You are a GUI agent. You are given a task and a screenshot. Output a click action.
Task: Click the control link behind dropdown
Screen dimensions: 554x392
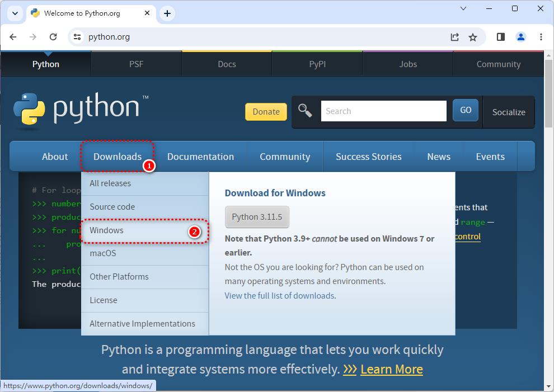[468, 237]
